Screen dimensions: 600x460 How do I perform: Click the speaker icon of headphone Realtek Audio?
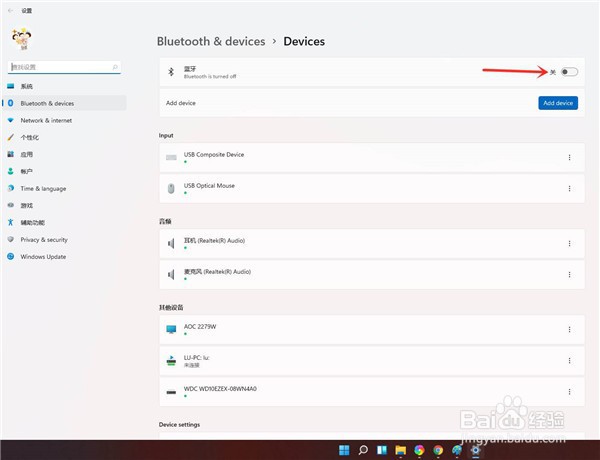(171, 243)
